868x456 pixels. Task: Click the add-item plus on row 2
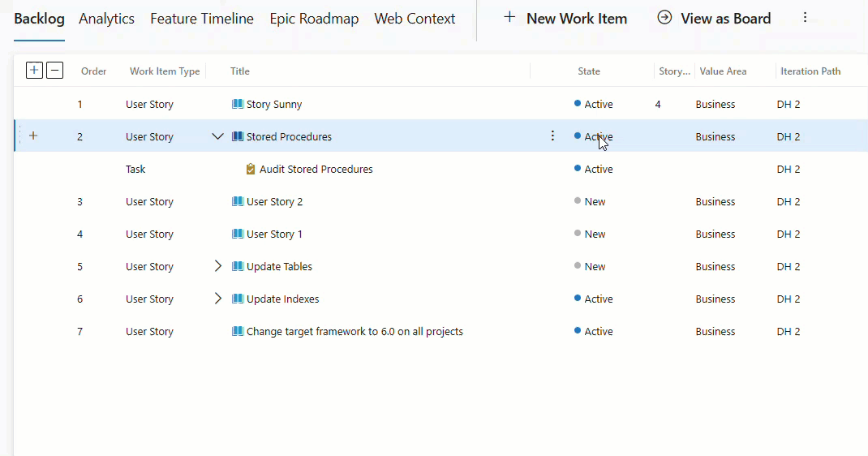coord(33,136)
